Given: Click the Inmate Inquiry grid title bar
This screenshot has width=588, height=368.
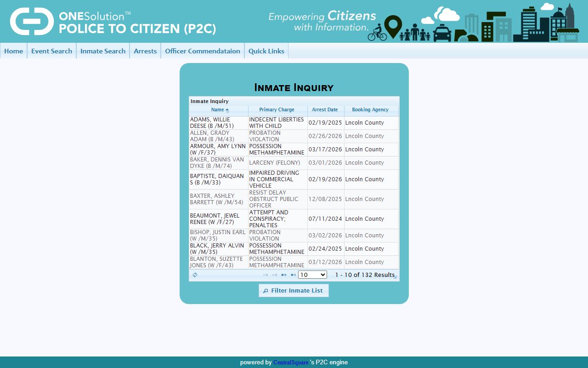Looking at the screenshot, I should pyautogui.click(x=294, y=101).
